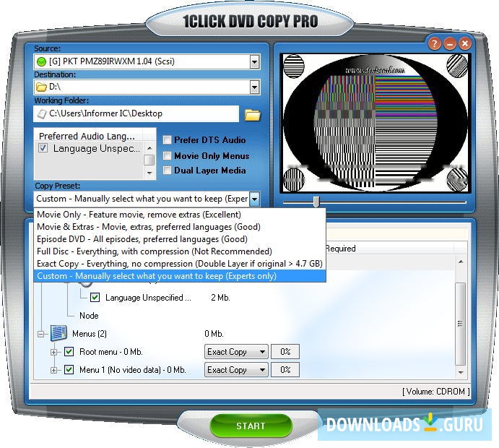Click the Menu 1 0% compression field

[x=285, y=370]
